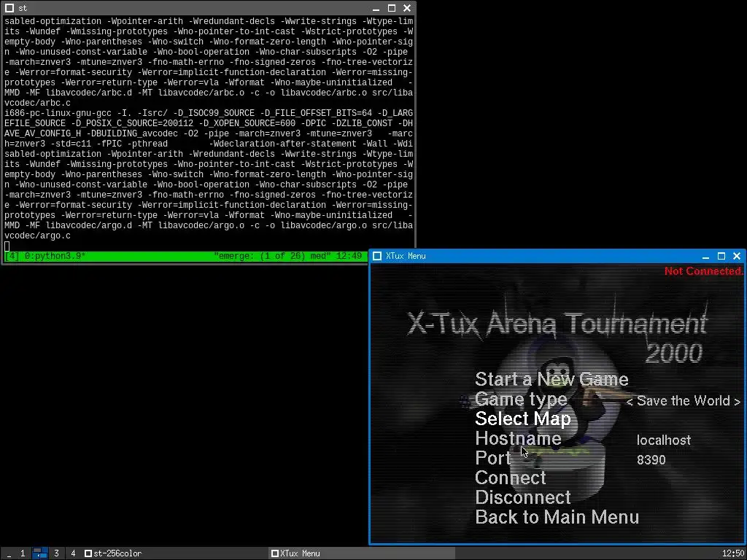Click the 12:50 taskbar clock
The image size is (747, 560).
[732, 553]
